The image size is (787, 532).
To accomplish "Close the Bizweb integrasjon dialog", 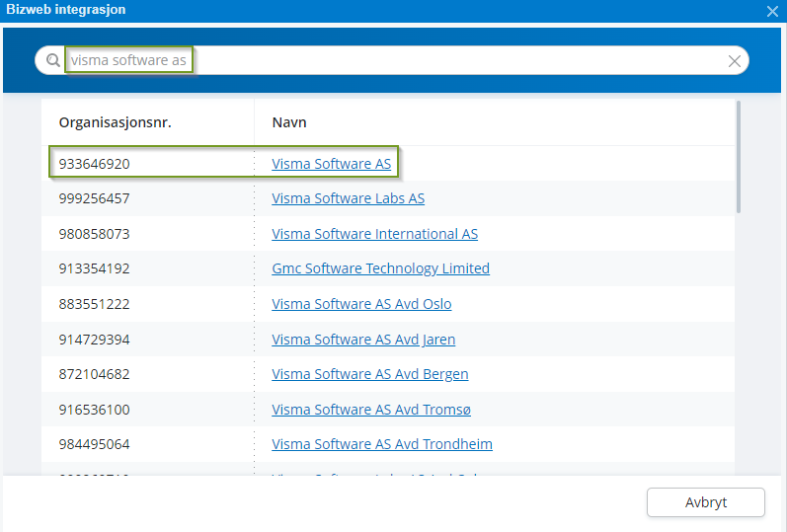I will click(x=772, y=11).
